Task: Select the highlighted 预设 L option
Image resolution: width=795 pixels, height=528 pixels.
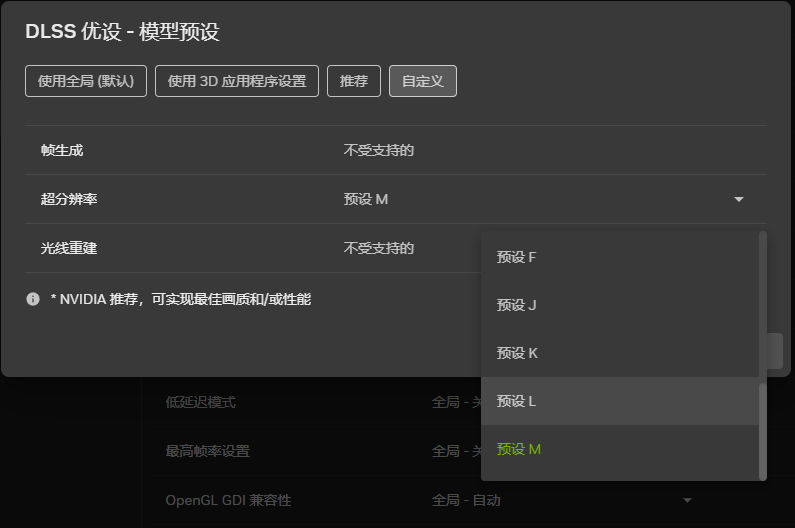Action: pyautogui.click(x=517, y=401)
